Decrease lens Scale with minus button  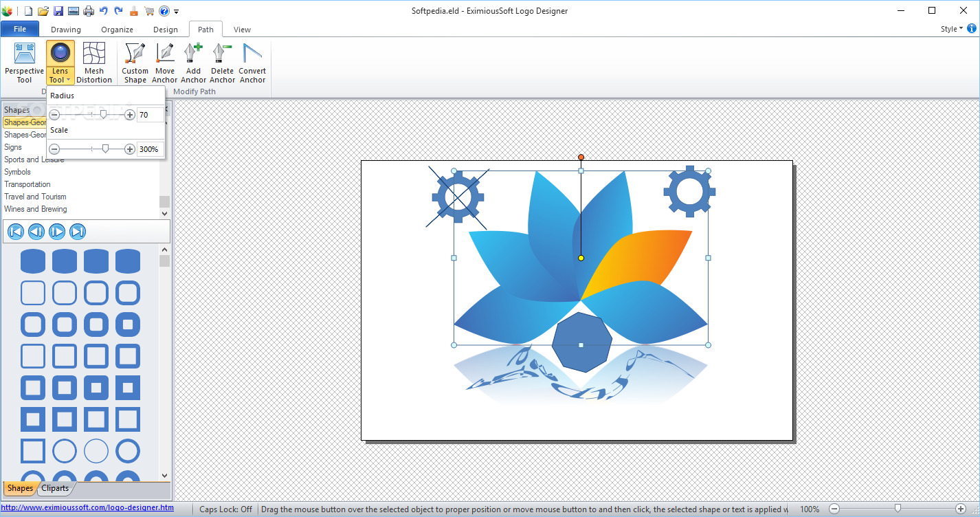[x=55, y=149]
